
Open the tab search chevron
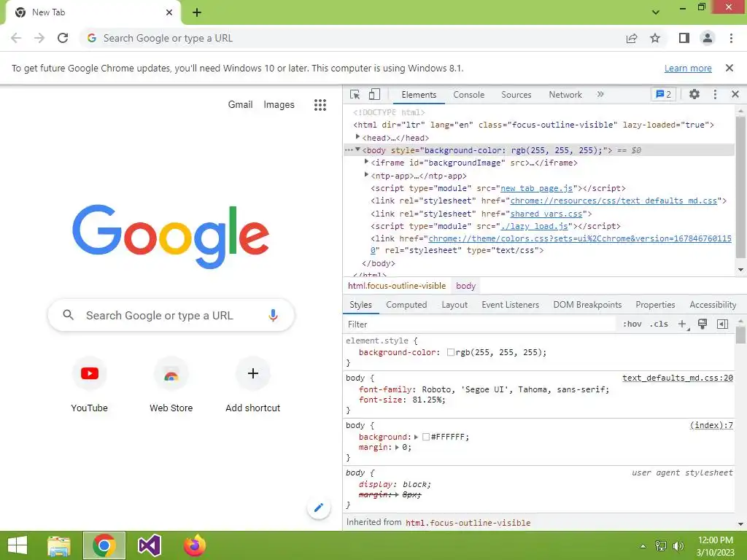pos(656,12)
